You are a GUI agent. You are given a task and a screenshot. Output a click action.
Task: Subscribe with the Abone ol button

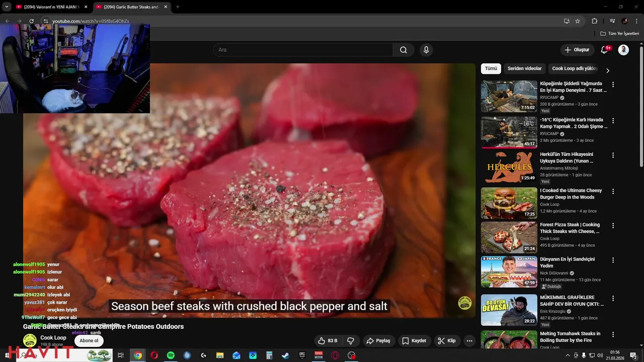coord(89,341)
